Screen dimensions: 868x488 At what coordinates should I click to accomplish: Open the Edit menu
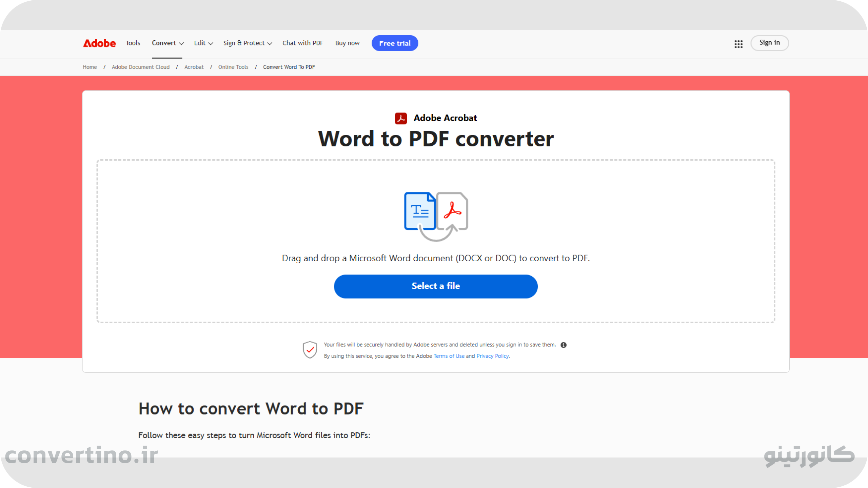pos(203,43)
